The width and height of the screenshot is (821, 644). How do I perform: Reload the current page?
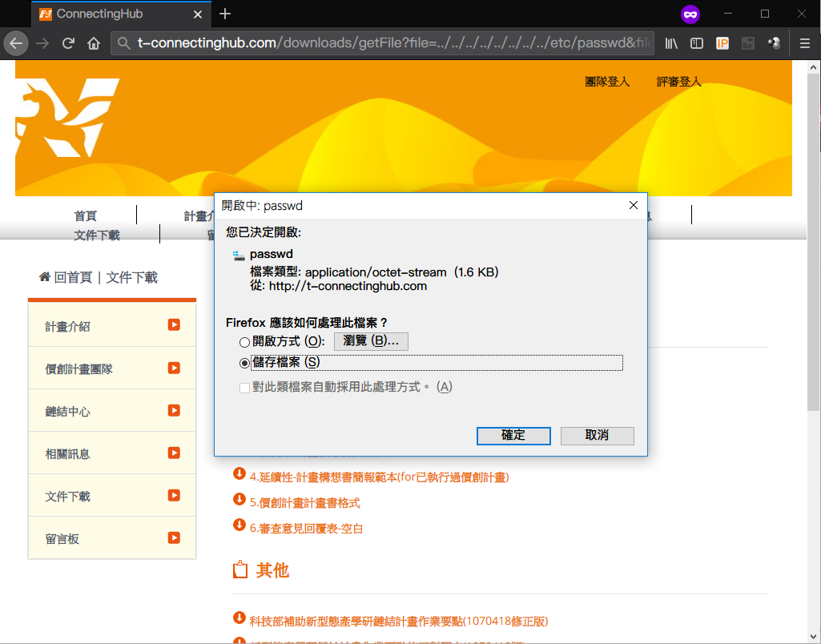[68, 43]
